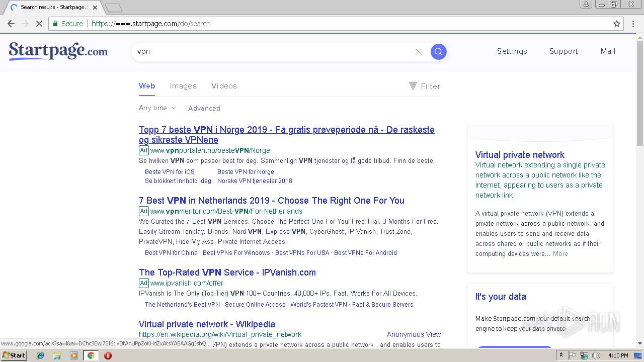Open the Settings menu item

tap(512, 51)
